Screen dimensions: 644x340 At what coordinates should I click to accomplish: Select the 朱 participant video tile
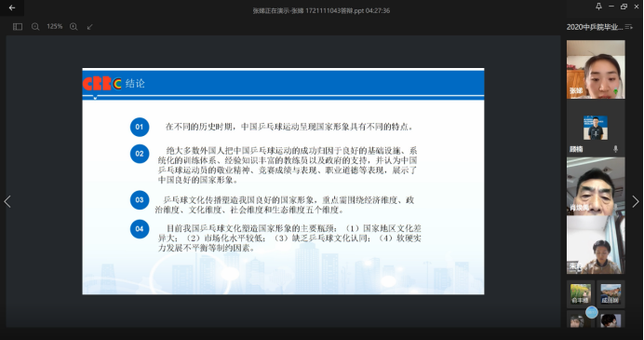point(596,245)
